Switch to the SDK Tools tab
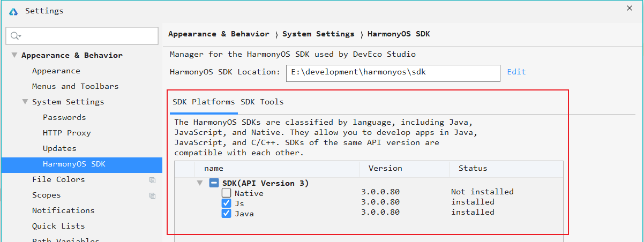The height and width of the screenshot is (242, 644). pyautogui.click(x=262, y=102)
